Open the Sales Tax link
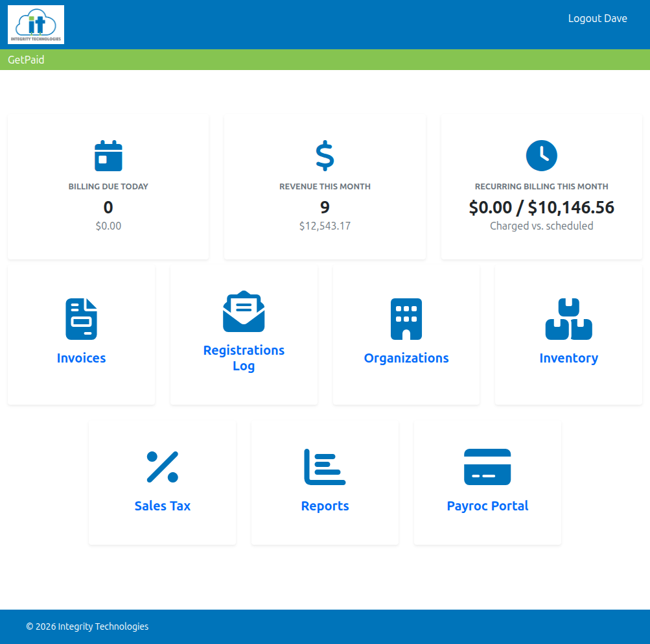The width and height of the screenshot is (650, 644). (x=163, y=506)
